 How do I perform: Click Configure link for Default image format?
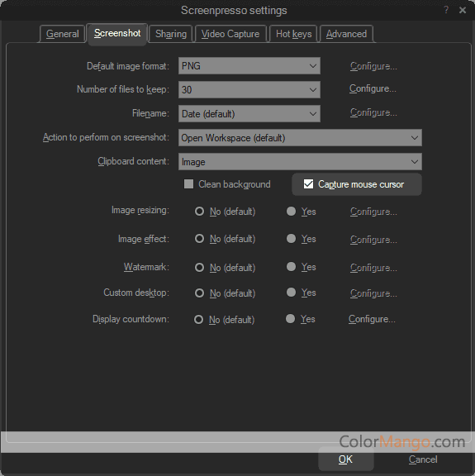[x=373, y=66]
